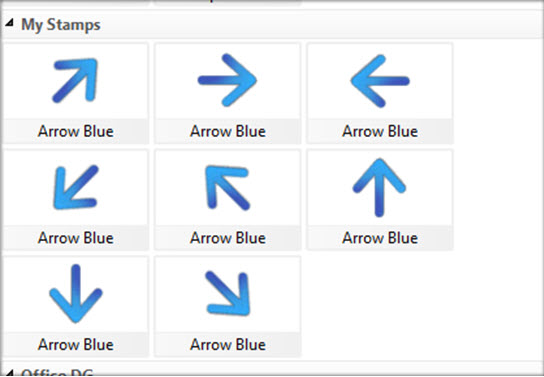The width and height of the screenshot is (544, 377).
Task: Select the downward-pointing blue arrow stamp
Action: click(76, 294)
